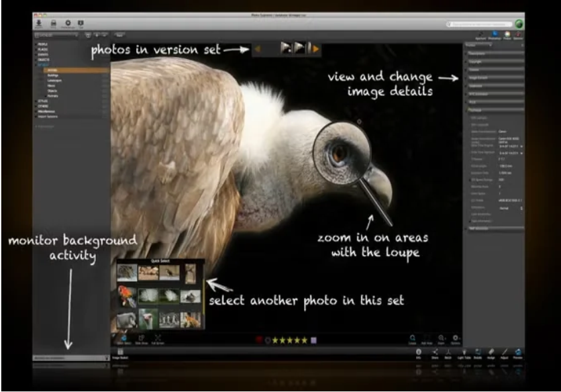
Task: Start Slide Show from bottom image toolbar
Action: [142, 340]
